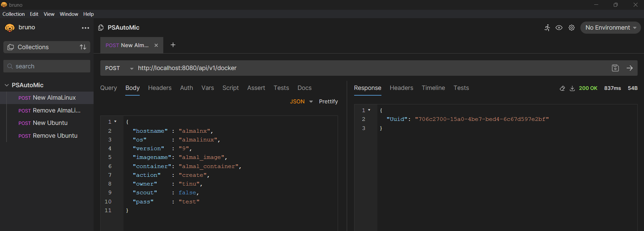Collapse the PSAutoMic collection tree
The width and height of the screenshot is (644, 231).
pyautogui.click(x=7, y=85)
